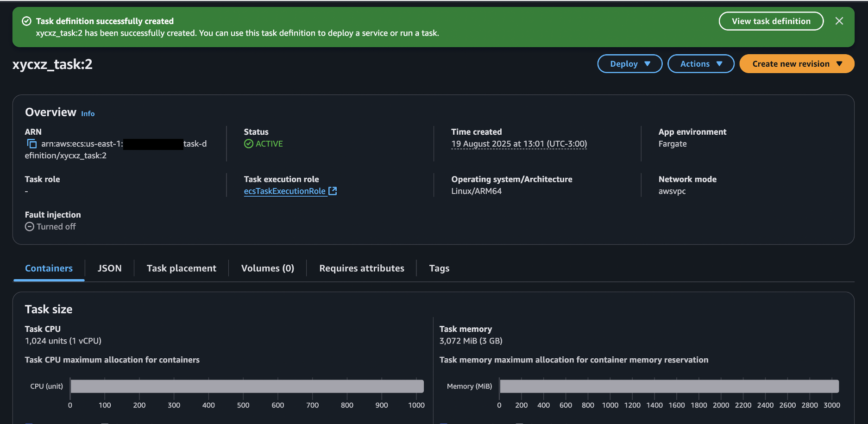
Task: Click the success checkmark icon in banner
Action: [x=27, y=21]
